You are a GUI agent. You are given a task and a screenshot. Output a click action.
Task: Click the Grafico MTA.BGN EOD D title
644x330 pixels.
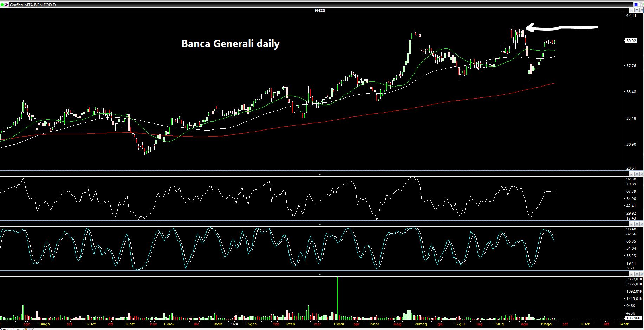[33, 5]
